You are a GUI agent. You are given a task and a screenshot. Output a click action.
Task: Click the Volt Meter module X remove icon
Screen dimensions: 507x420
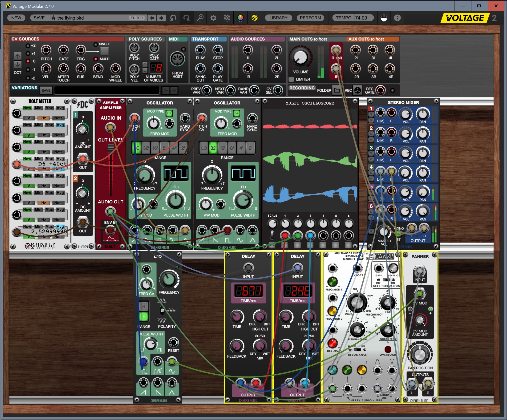(x=67, y=101)
